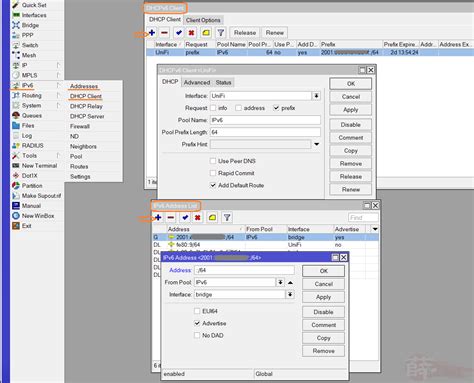Click the Address field in IPv6 Address dialog
The height and width of the screenshot is (383, 474).
pos(244,270)
